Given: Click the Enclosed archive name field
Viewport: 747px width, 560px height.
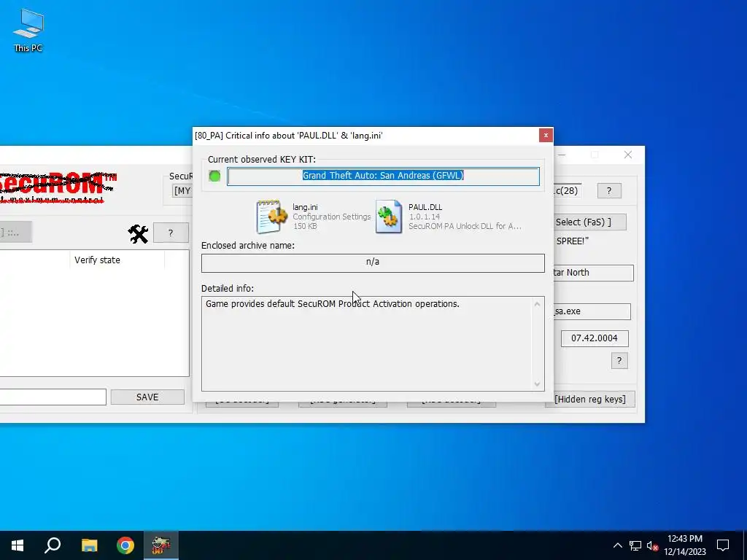Looking at the screenshot, I should click(x=373, y=262).
